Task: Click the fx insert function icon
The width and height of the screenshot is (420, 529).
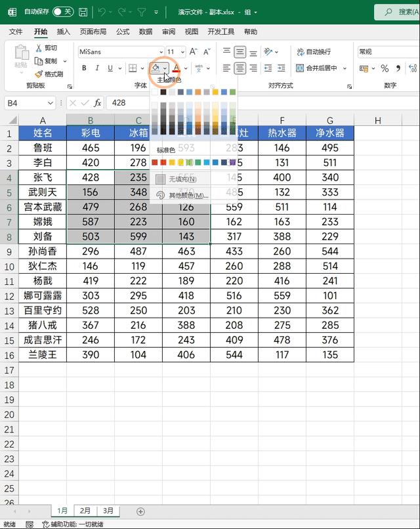Action: [98, 103]
